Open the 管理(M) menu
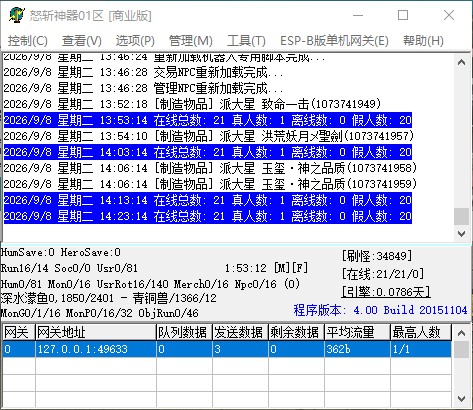This screenshot has width=473, height=410. [x=190, y=41]
